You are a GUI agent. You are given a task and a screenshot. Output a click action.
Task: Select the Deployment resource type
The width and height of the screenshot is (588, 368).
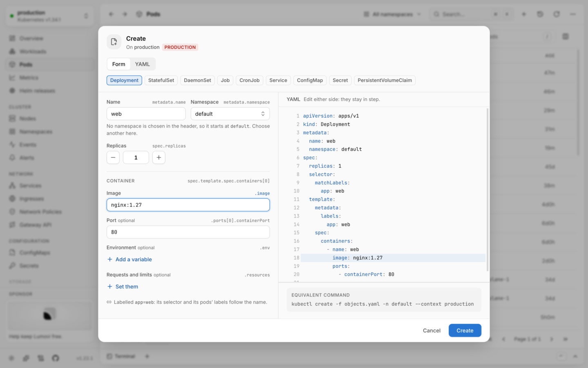124,81
